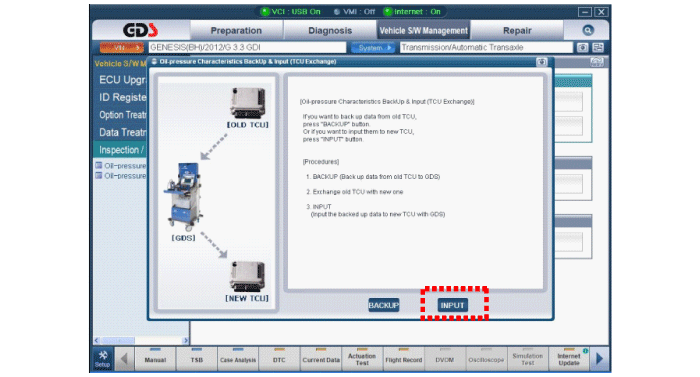Open the Internet Update tool
This screenshot has height=377, width=700.
tap(569, 359)
